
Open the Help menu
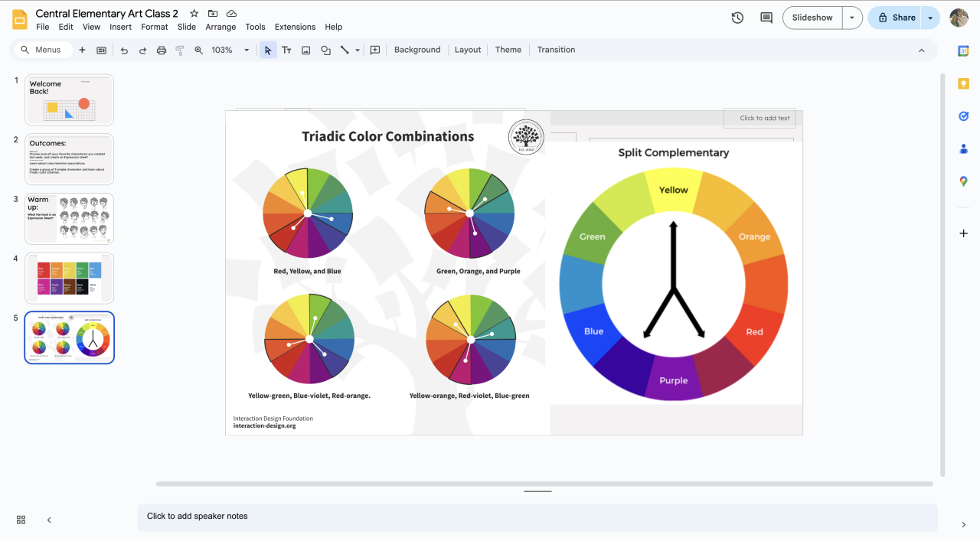(333, 27)
